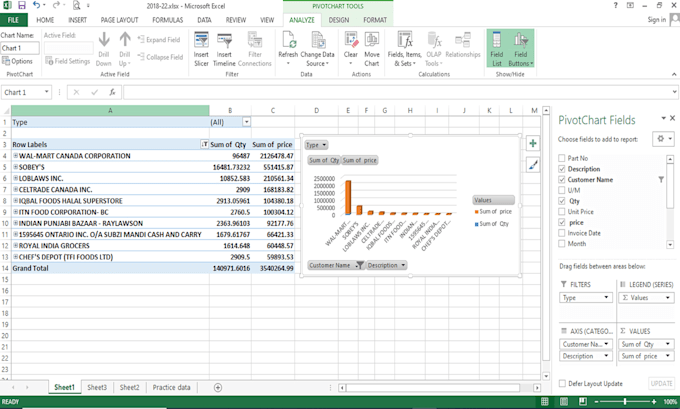Click the UPDATE button
The image size is (680, 409).
coord(661,383)
